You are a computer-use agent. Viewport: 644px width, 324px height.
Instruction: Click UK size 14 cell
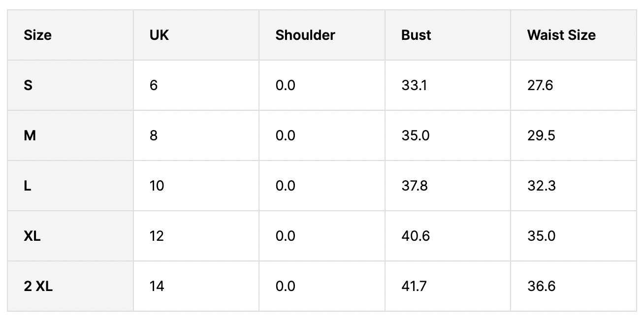click(157, 287)
